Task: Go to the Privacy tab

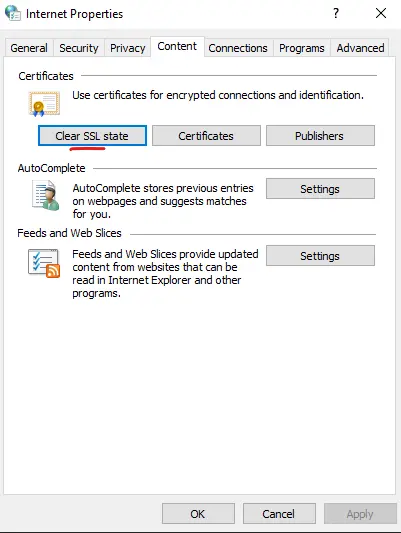Action: pyautogui.click(x=128, y=48)
